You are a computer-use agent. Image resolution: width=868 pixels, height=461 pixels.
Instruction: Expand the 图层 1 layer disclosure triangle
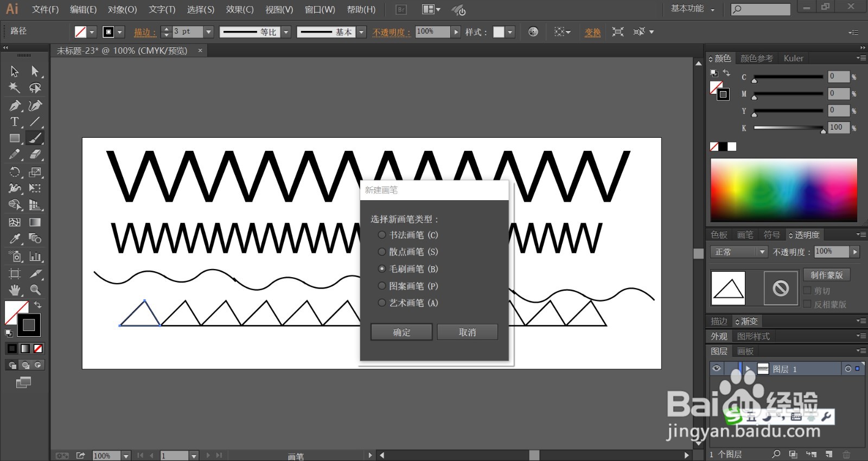tap(748, 369)
